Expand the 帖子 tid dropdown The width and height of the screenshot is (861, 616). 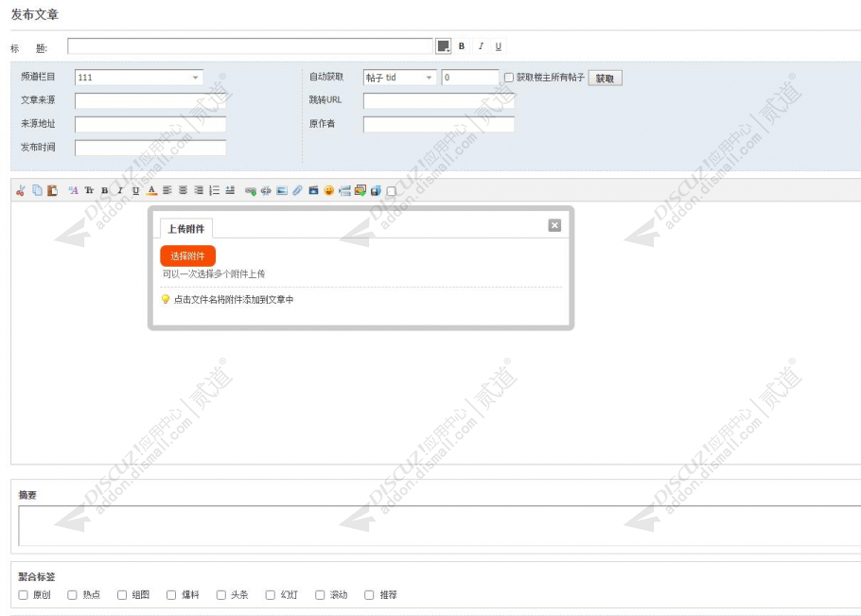(x=399, y=78)
